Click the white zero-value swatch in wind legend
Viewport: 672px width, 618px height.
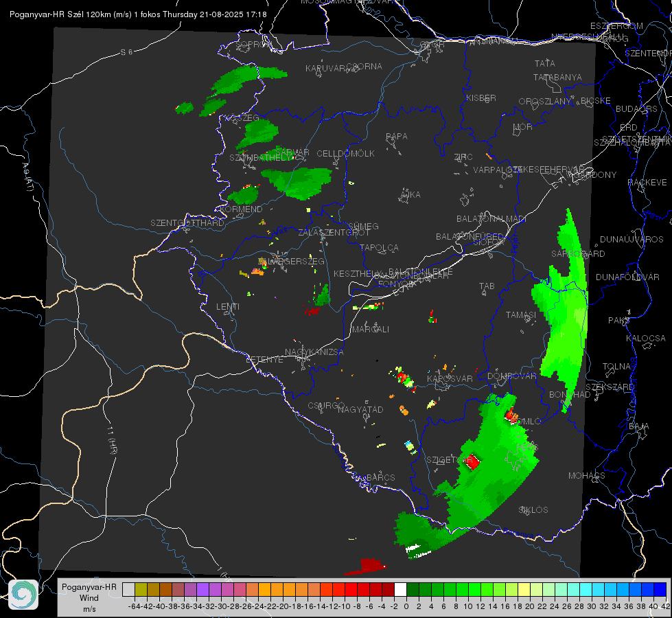pos(400,590)
